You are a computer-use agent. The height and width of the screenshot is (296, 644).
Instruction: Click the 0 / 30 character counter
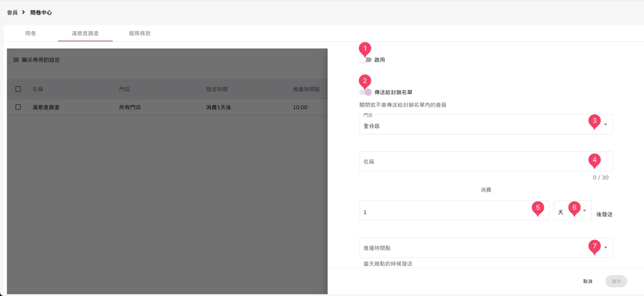click(601, 177)
